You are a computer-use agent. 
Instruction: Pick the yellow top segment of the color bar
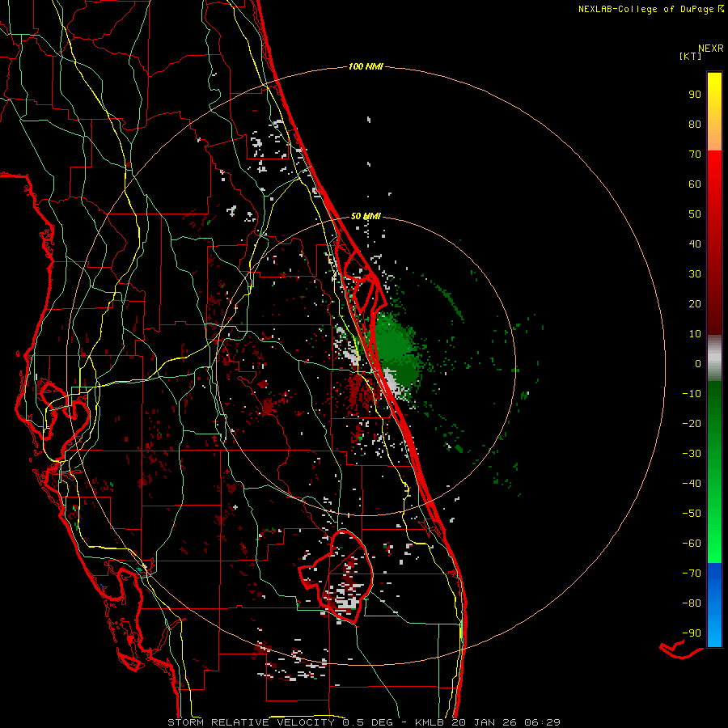click(x=714, y=112)
